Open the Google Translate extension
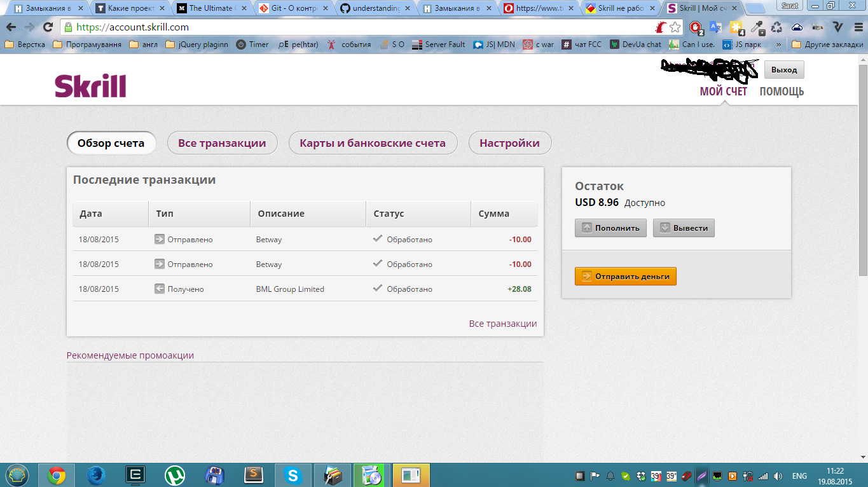The image size is (868, 487). [x=715, y=27]
